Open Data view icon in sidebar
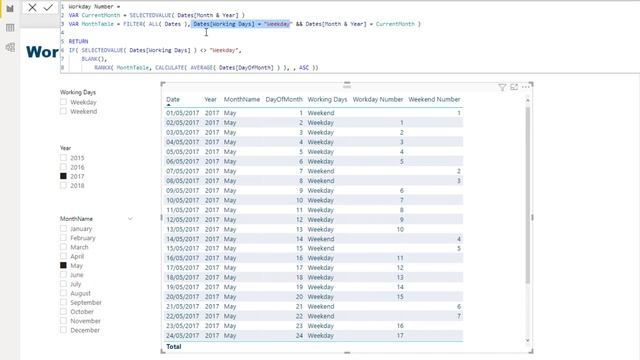Screen dimensions: 640x360 pos(10,28)
